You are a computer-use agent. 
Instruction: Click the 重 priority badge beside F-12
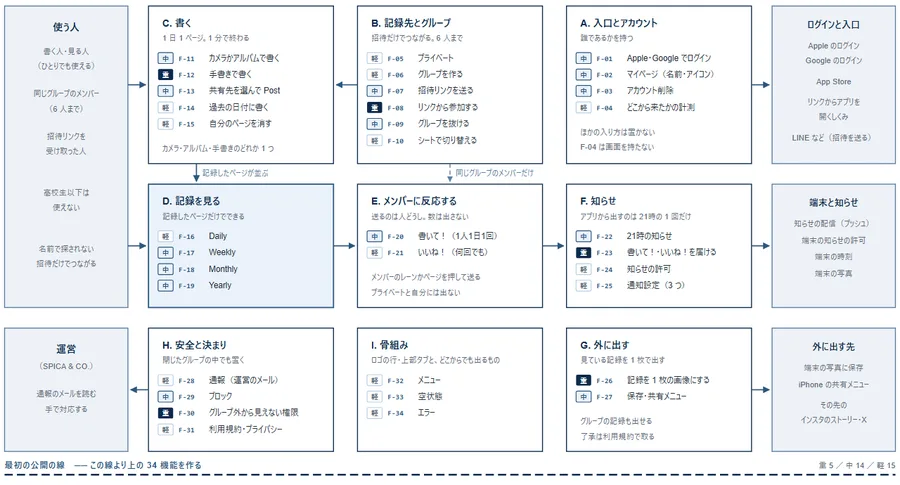pyautogui.click(x=165, y=75)
